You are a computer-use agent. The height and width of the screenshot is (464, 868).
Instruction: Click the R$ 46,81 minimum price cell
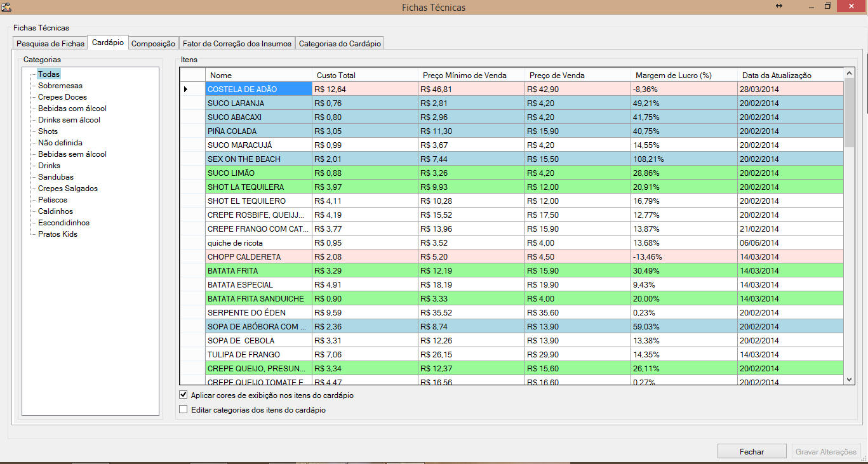pos(472,89)
